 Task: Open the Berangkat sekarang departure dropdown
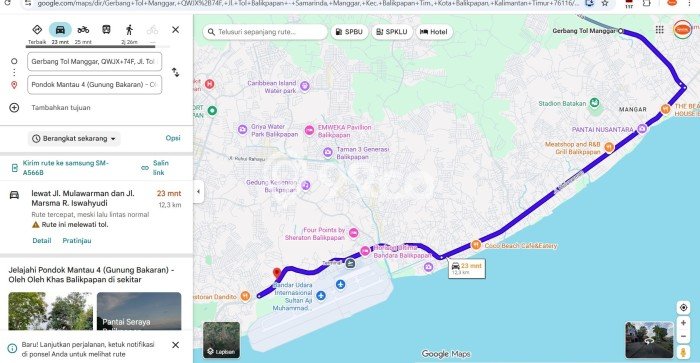[74, 138]
